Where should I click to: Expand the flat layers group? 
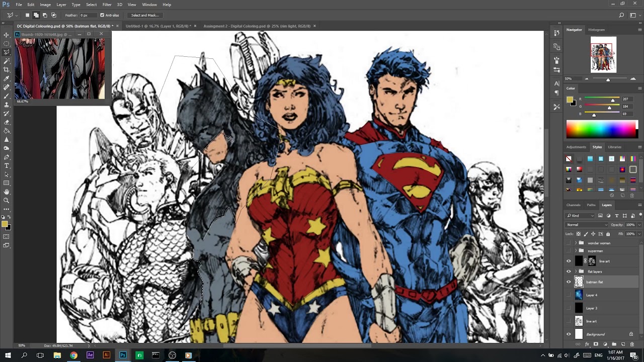(x=576, y=271)
